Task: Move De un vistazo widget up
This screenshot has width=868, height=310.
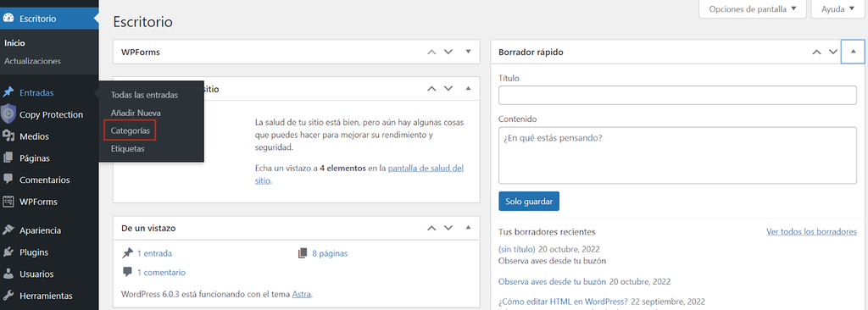Action: [x=431, y=228]
